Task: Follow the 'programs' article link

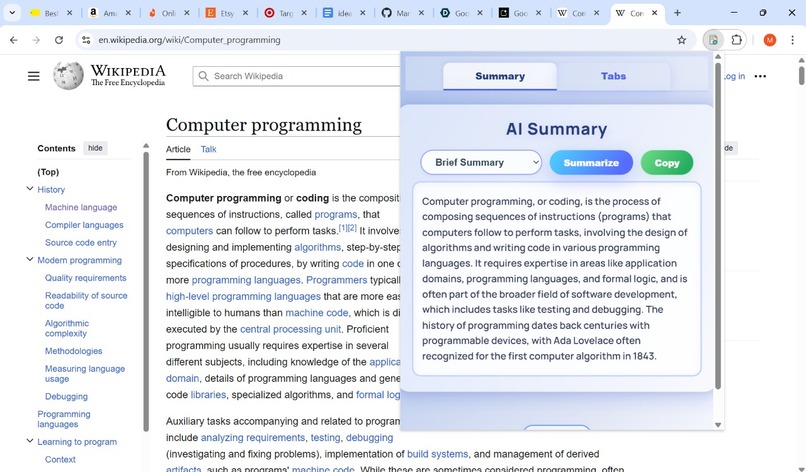Action: point(336,214)
